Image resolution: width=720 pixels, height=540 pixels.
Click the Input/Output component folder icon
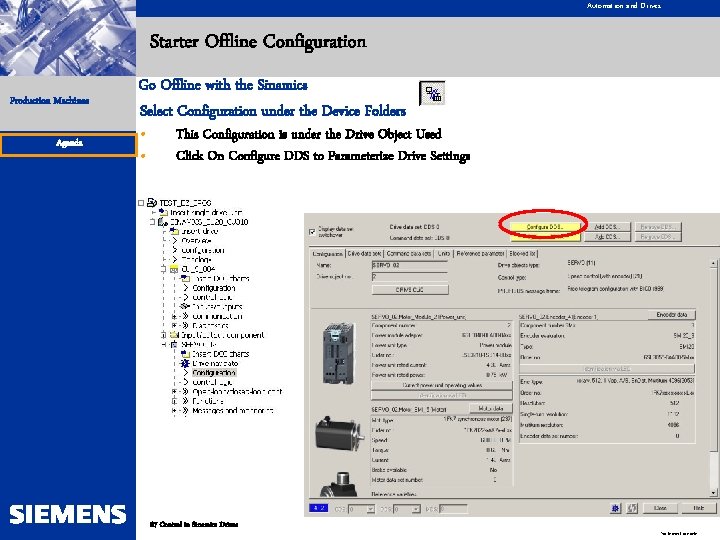[x=174, y=335]
